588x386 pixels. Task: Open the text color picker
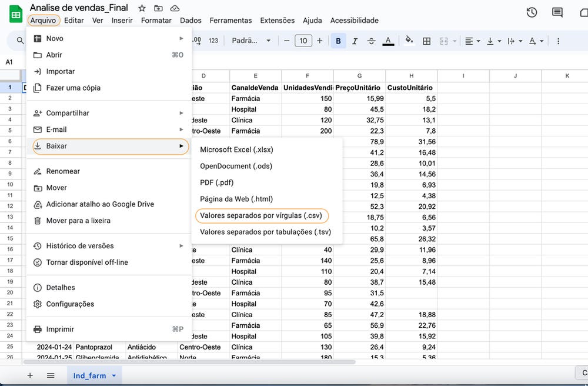(389, 41)
